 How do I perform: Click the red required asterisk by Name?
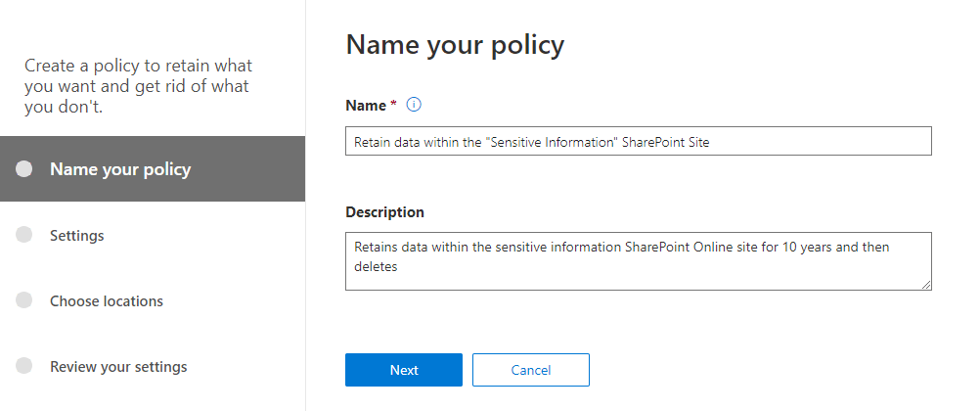pyautogui.click(x=394, y=105)
